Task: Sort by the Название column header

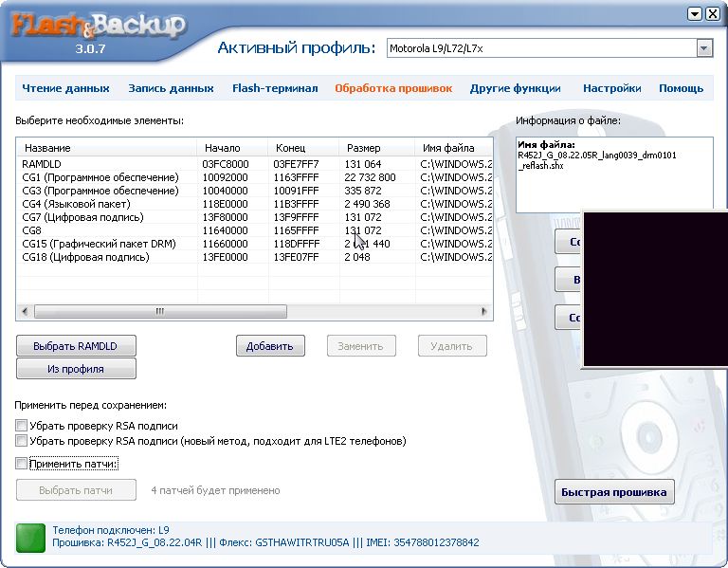Action: [107, 148]
